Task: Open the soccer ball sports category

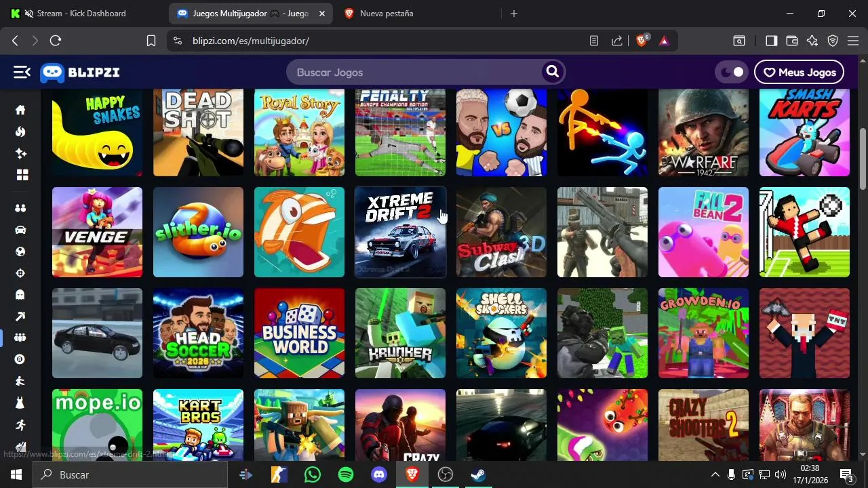Action: click(20, 251)
